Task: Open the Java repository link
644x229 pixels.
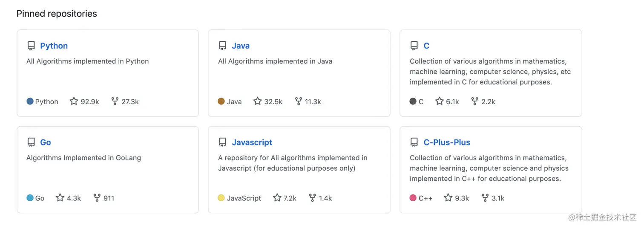Action: [x=241, y=46]
